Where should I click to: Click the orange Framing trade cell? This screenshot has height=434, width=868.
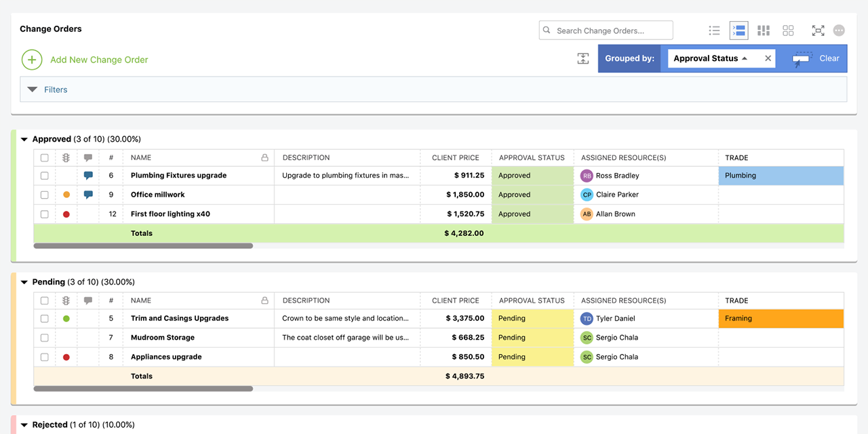(781, 319)
